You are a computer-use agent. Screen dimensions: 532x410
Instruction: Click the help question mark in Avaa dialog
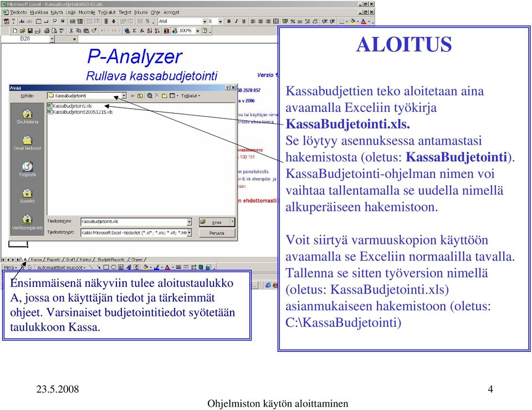pos(228,88)
